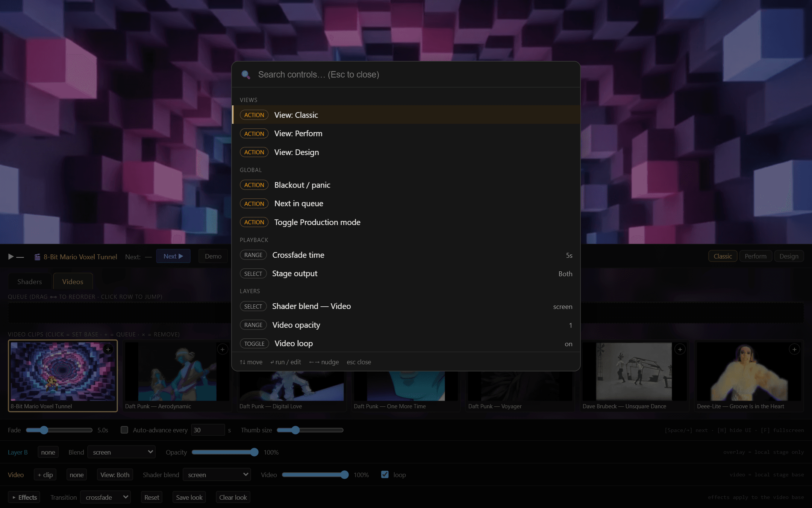Viewport: 812px width, 508px height.
Task: Adjust the Fade slider
Action: click(59, 430)
